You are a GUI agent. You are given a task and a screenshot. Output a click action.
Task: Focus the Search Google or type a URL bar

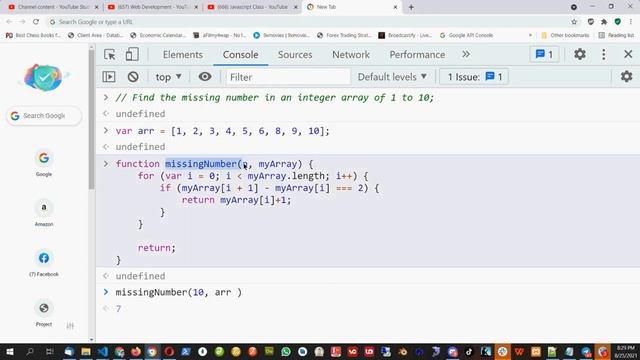point(310,22)
